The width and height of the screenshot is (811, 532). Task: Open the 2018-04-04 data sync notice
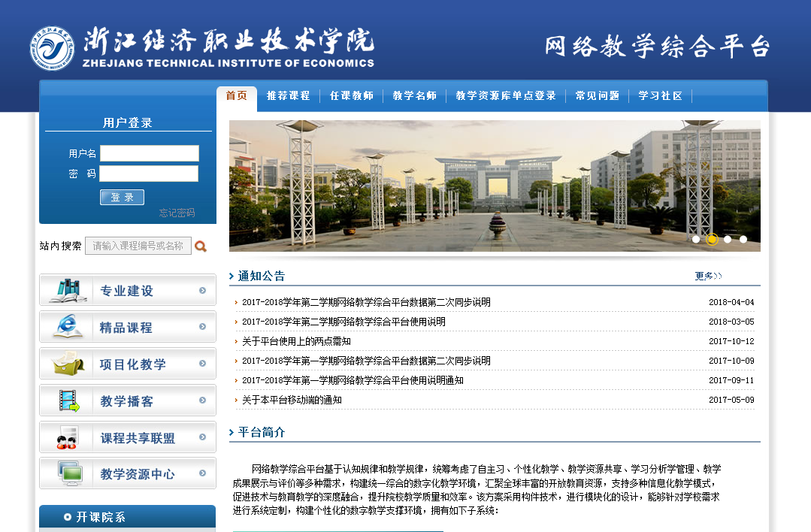pos(366,302)
